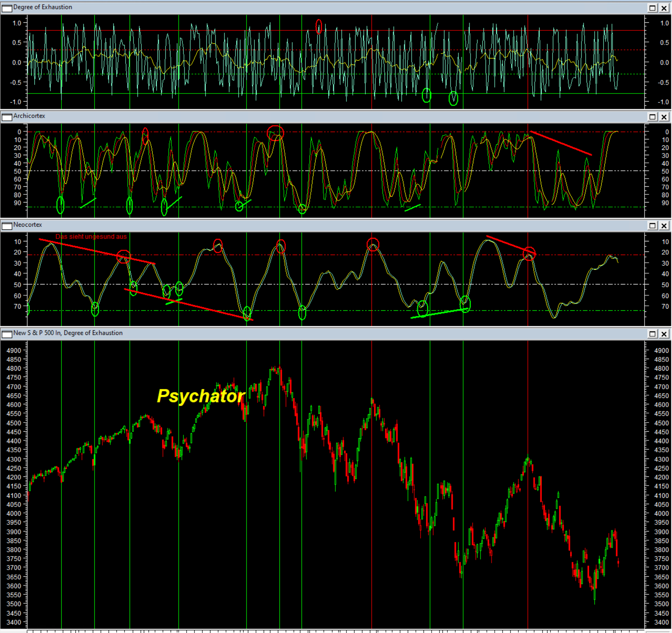This screenshot has height=633, width=672.
Task: Select the Archicortex panel title
Action: pos(29,116)
